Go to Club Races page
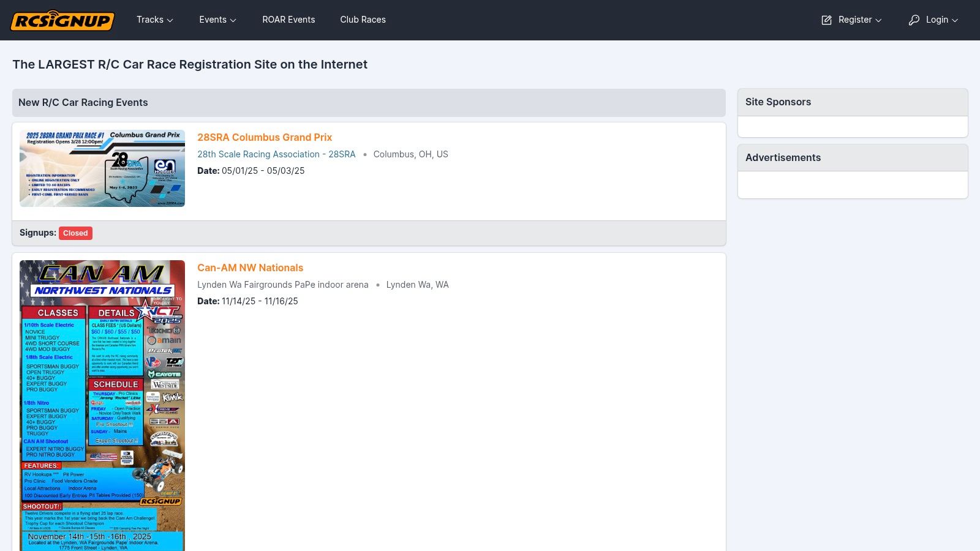Viewport: 980px width, 551px height. (363, 20)
